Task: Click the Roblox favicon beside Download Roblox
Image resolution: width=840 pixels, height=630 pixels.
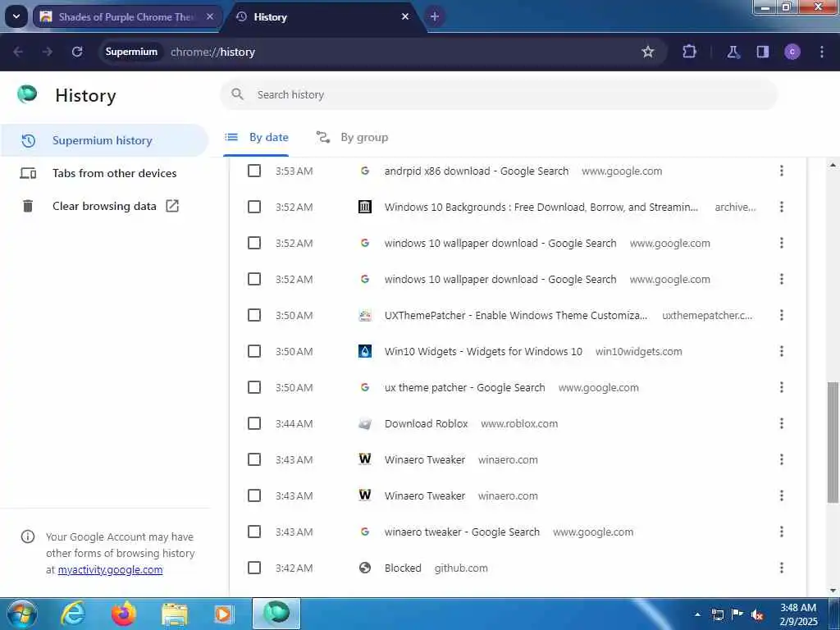Action: (x=365, y=424)
